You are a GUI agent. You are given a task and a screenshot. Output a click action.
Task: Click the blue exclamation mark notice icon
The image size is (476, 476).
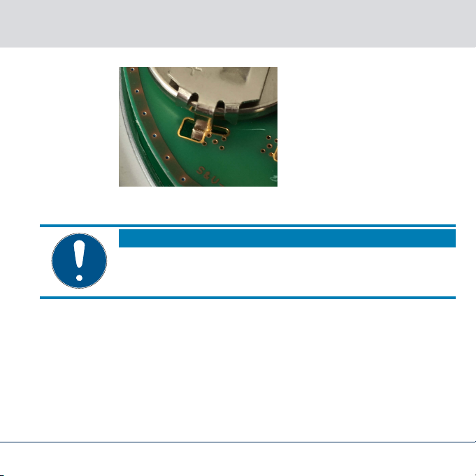coord(79,261)
